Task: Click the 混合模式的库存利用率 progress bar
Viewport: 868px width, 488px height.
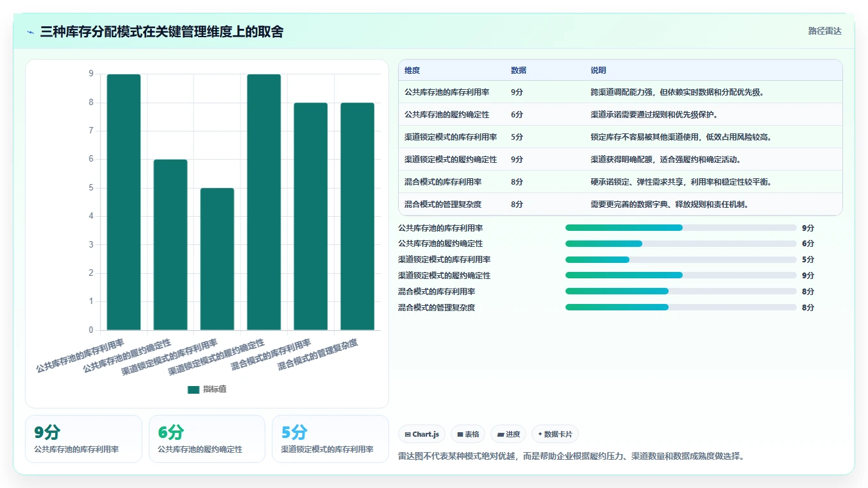Action: 681,292
